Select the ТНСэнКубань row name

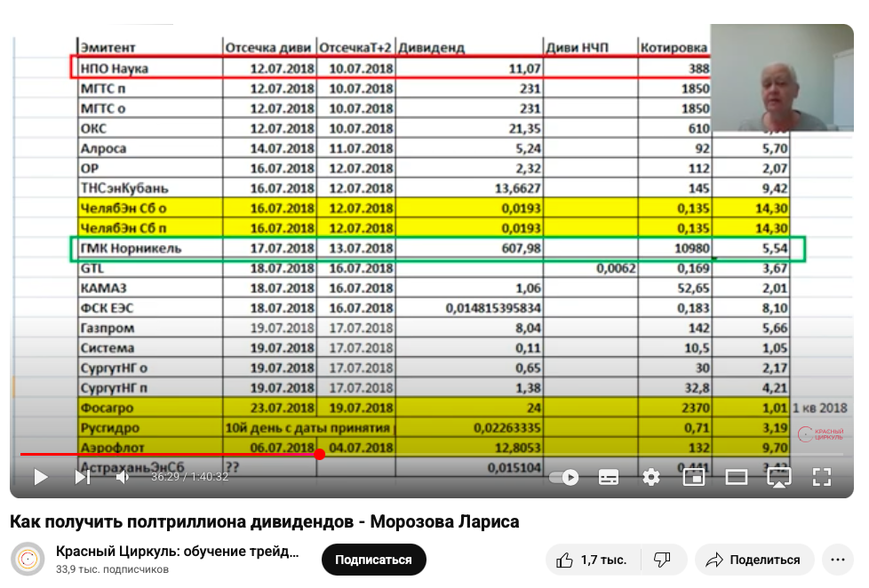click(x=124, y=188)
